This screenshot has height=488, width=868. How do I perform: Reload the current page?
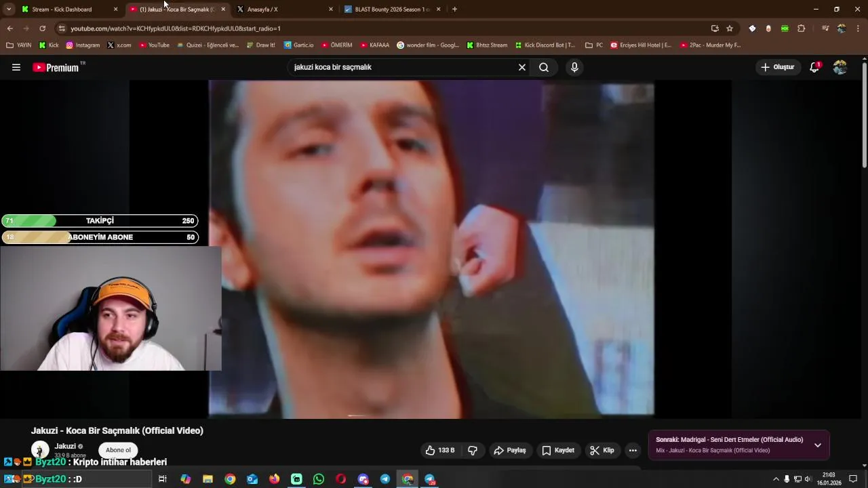coord(42,28)
